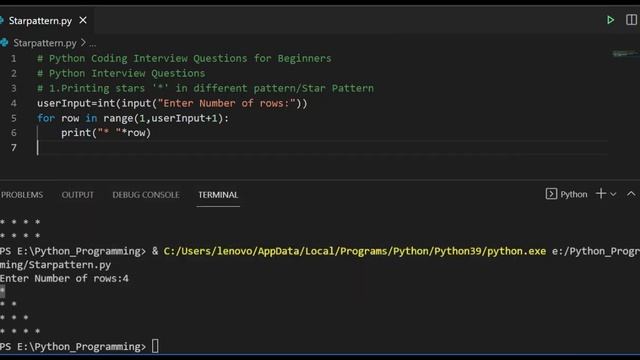Click the Python terminal shell icon
The height and width of the screenshot is (360, 640).
pos(551,194)
